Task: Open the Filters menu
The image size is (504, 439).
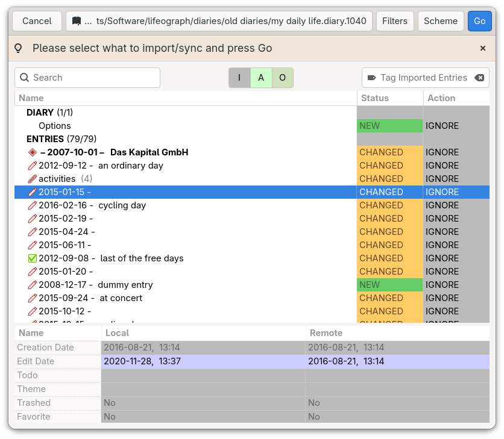Action: pos(395,21)
